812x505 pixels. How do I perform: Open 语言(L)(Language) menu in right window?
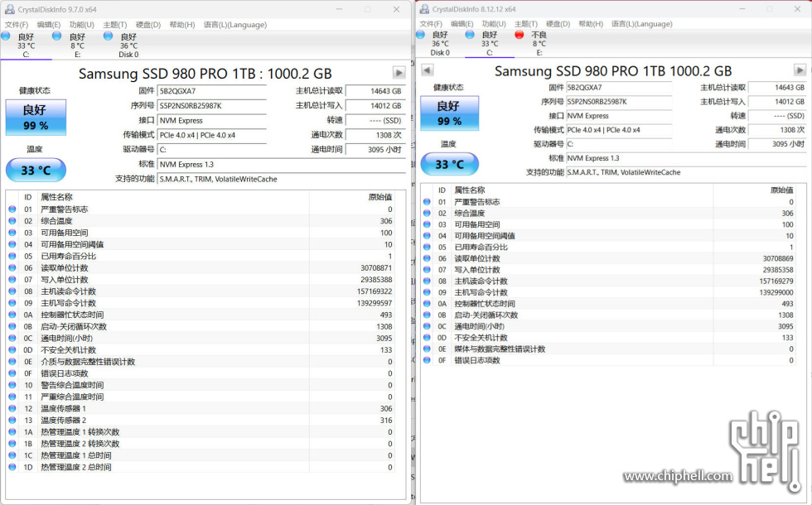(x=642, y=24)
